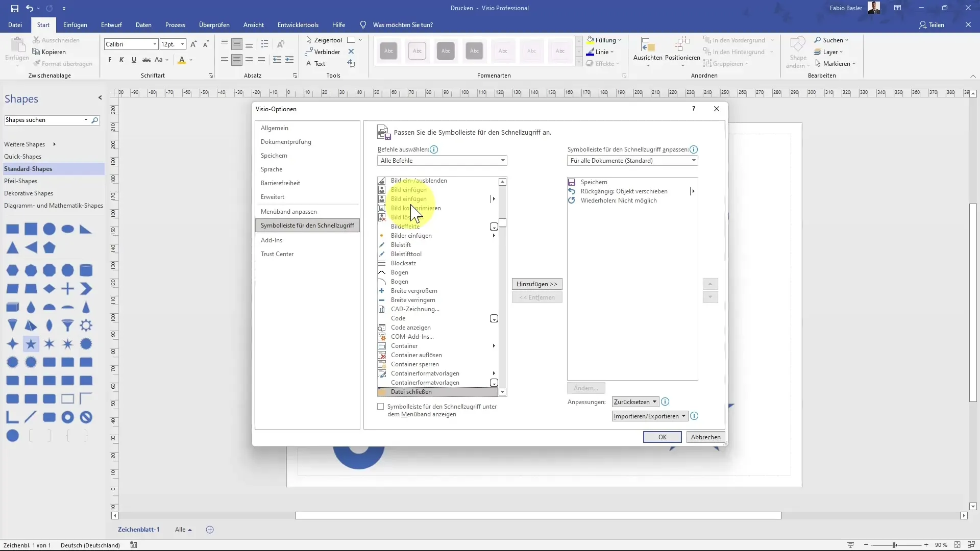
Task: Click the font color icon
Action: coord(182,60)
